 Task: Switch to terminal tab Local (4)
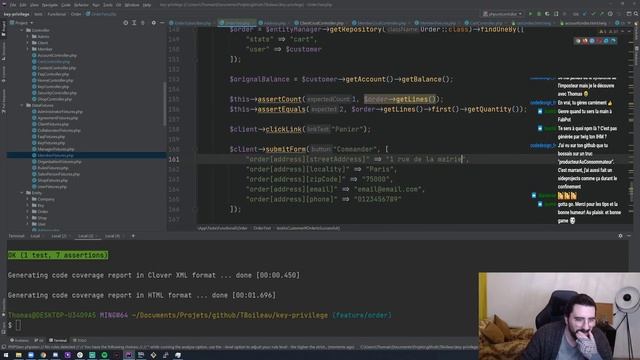[112, 236]
